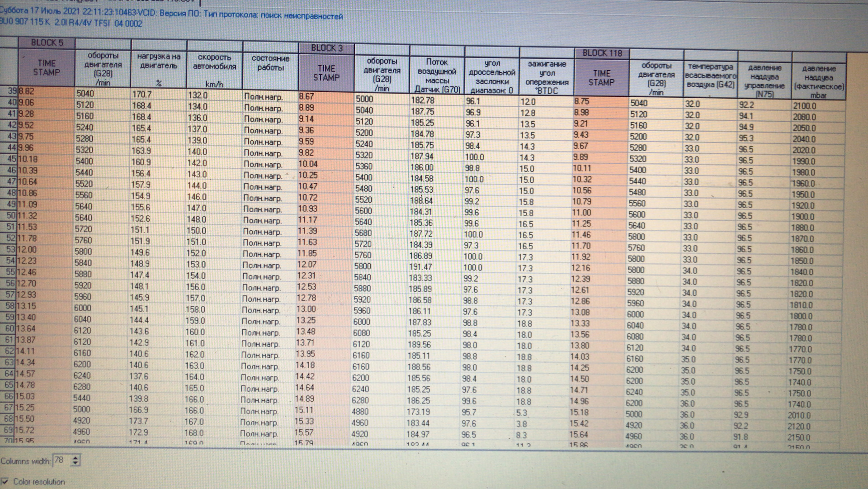This screenshot has height=489, width=868.
Task: Click the time stamp 15.64
Action: coord(579,435)
